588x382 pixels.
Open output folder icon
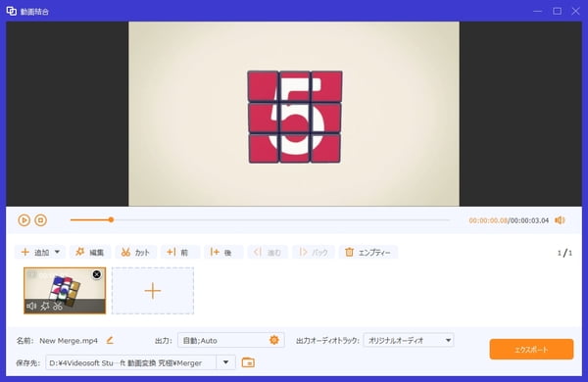[248, 362]
